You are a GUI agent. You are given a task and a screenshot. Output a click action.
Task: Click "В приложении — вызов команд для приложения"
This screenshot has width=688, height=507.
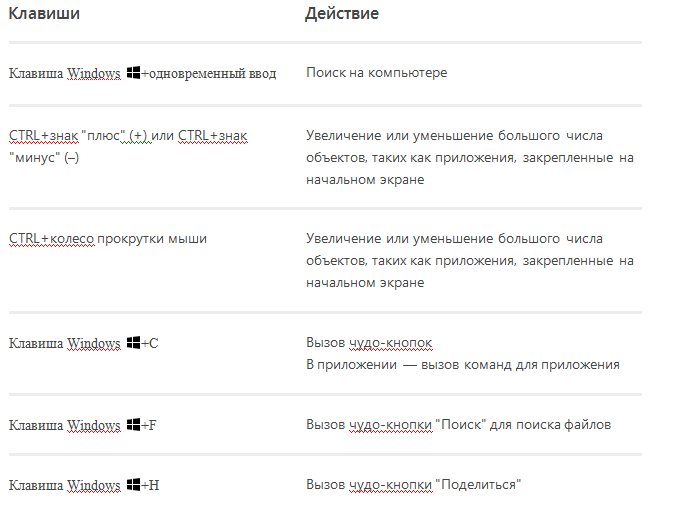[x=462, y=364]
